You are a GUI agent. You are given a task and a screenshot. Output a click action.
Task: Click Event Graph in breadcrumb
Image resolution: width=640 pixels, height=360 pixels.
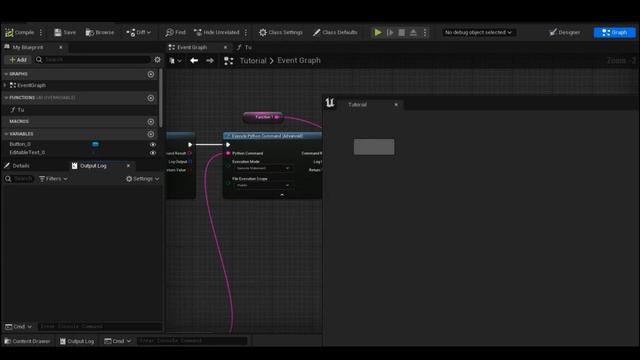pos(299,60)
